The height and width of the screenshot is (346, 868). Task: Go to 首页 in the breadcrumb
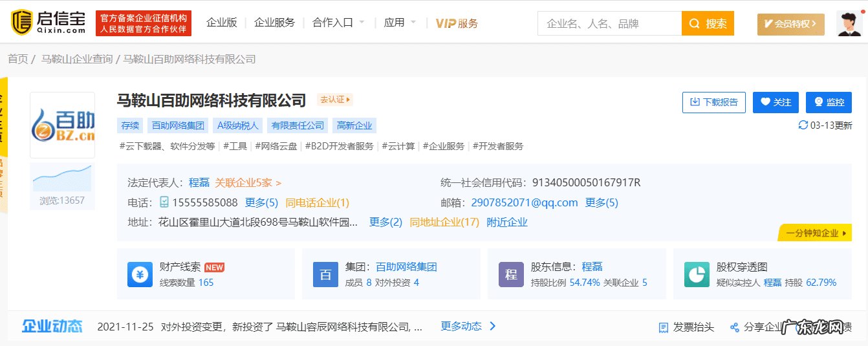click(18, 59)
